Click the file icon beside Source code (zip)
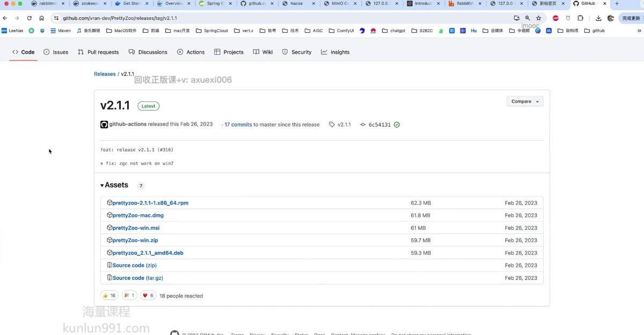 pyautogui.click(x=109, y=265)
